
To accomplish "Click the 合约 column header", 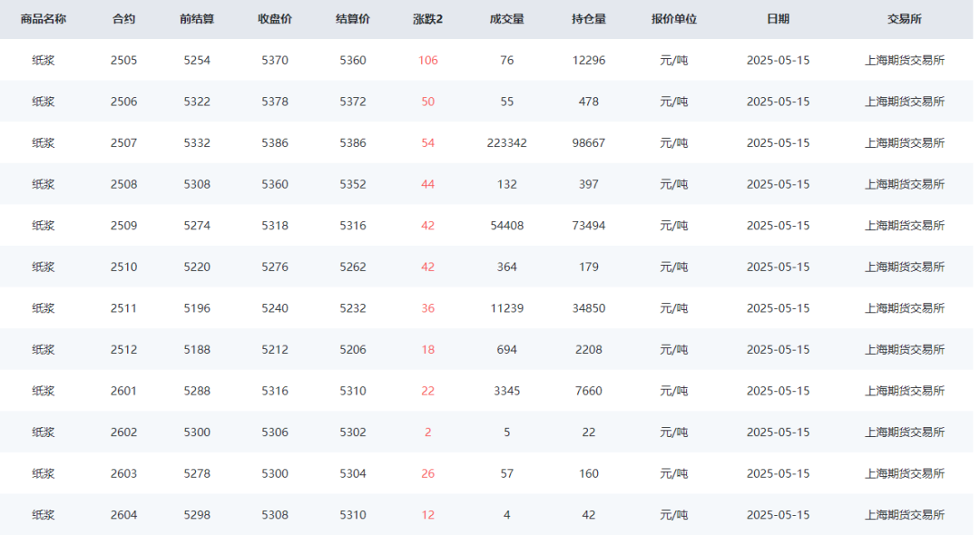I will point(123,19).
